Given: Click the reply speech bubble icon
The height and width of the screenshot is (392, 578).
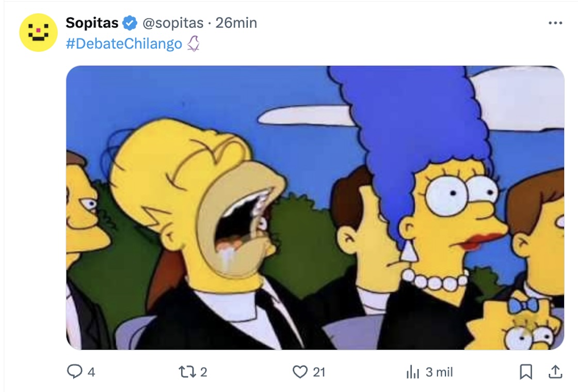Looking at the screenshot, I should (74, 371).
